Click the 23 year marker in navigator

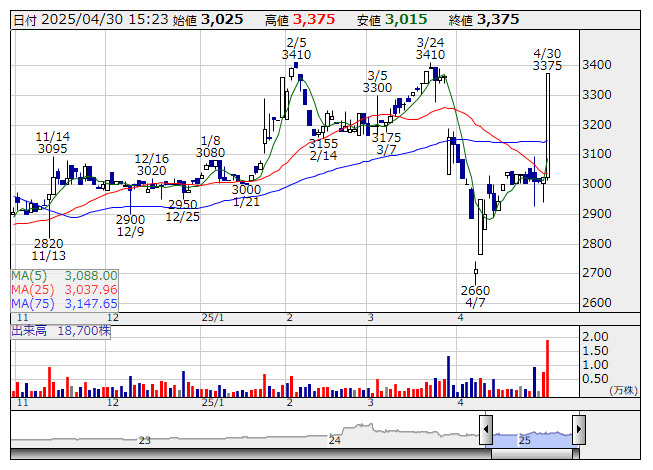(x=145, y=440)
